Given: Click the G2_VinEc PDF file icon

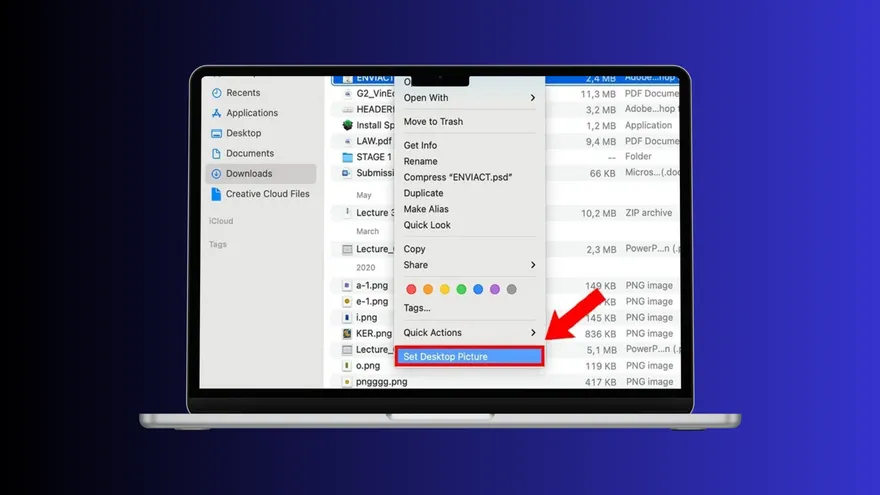Looking at the screenshot, I should click(x=347, y=93).
